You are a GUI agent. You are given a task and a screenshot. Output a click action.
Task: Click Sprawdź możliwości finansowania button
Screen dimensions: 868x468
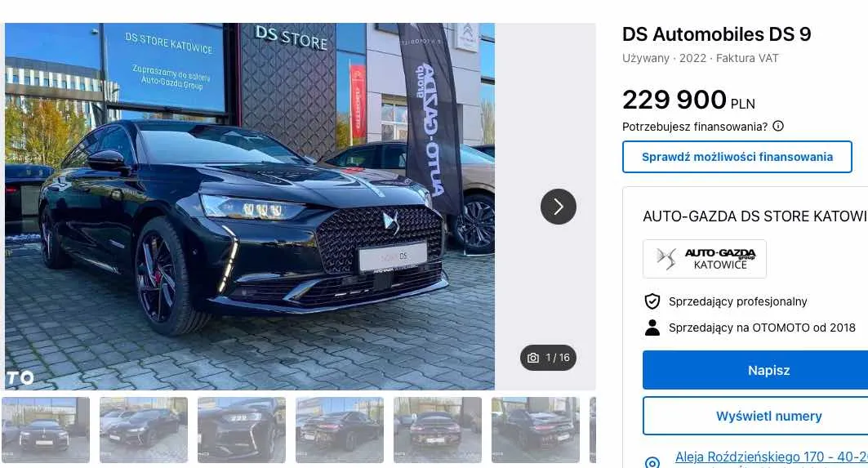737,157
